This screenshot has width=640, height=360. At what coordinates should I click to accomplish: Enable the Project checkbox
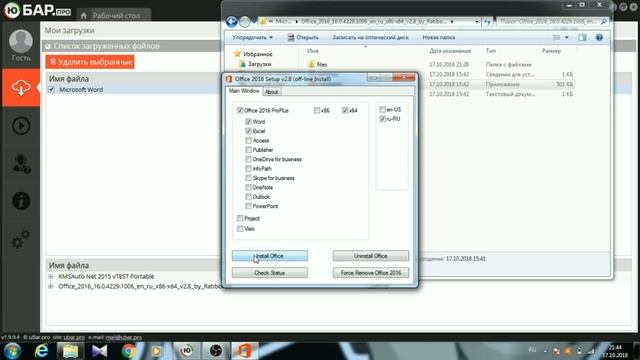pyautogui.click(x=240, y=218)
